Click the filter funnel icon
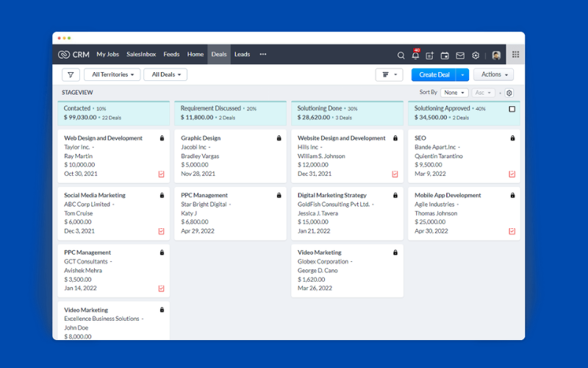This screenshot has width=588, height=368. [71, 75]
